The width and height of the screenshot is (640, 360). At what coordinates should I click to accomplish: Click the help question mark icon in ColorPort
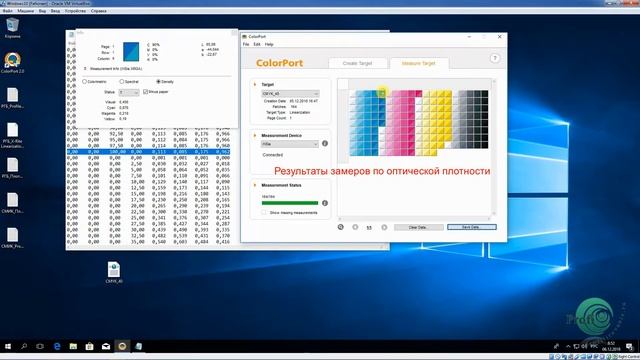[495, 58]
